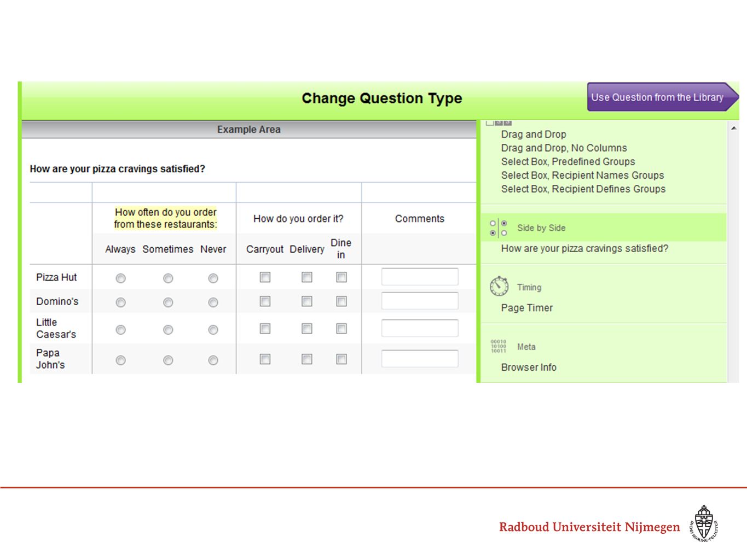The width and height of the screenshot is (747, 560).
Task: Select Never radio for Little Caesar's
Action: click(x=213, y=330)
